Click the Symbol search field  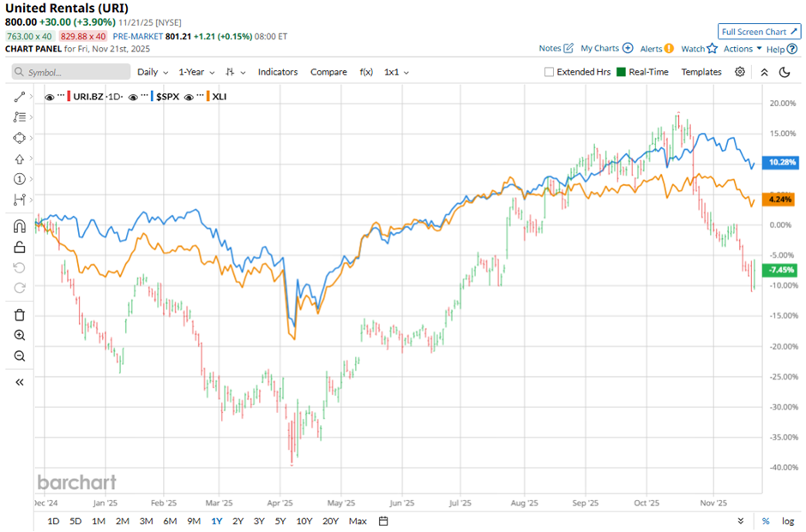[x=71, y=72]
